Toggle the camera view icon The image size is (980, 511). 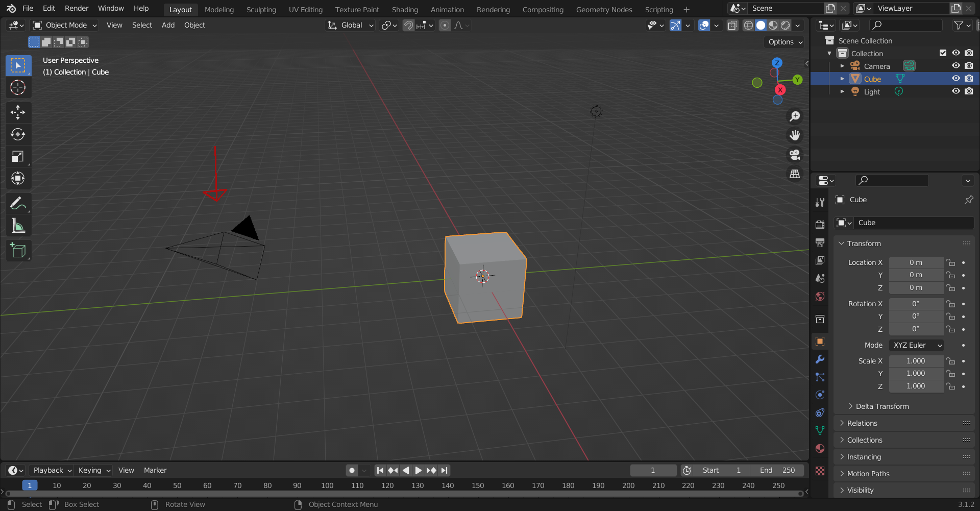tap(795, 155)
